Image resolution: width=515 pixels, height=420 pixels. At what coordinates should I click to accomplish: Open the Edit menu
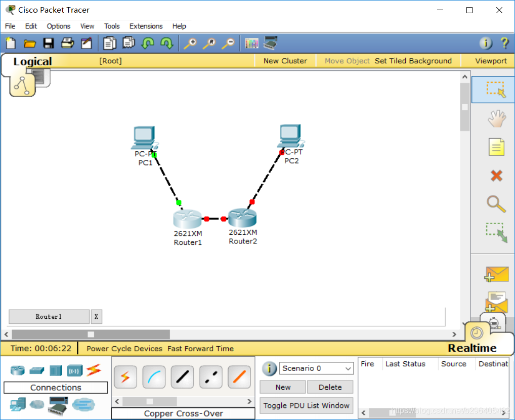[x=31, y=26]
